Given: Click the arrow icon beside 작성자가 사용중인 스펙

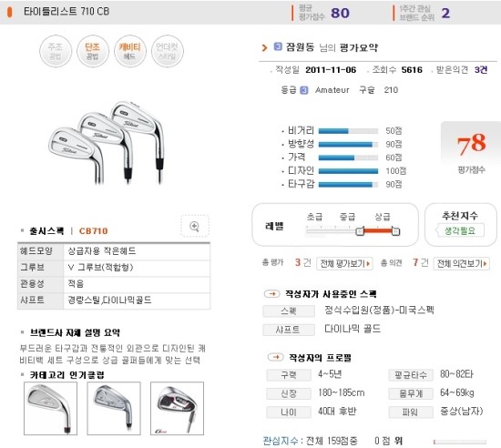Looking at the screenshot, I should [272, 293].
